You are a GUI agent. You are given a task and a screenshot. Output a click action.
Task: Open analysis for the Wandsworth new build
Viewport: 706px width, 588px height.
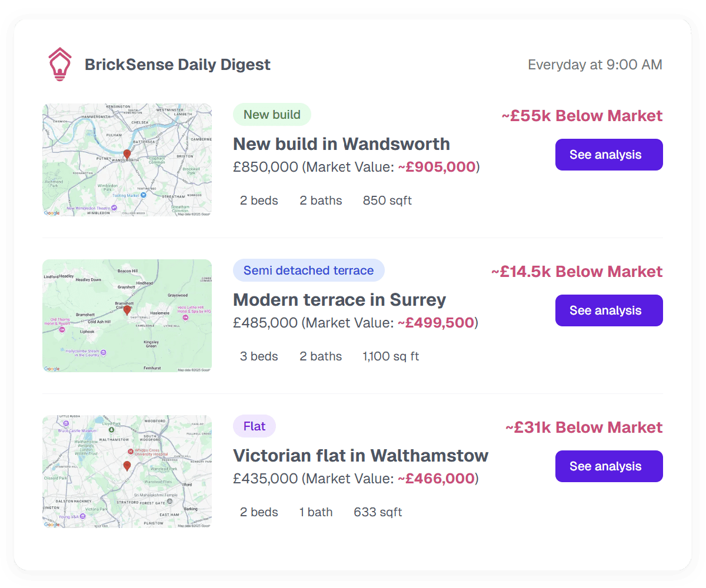click(x=609, y=155)
